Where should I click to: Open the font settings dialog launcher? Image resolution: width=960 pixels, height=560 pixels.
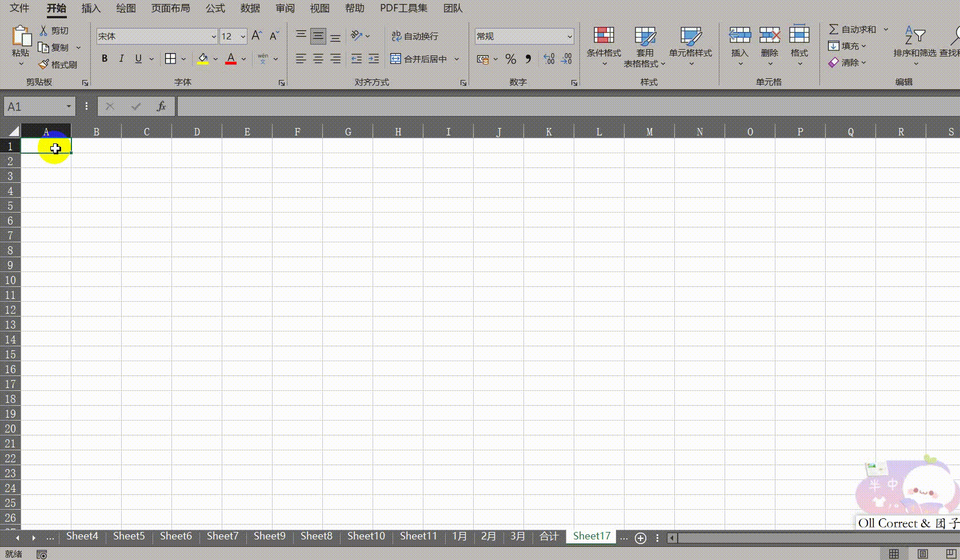282,83
